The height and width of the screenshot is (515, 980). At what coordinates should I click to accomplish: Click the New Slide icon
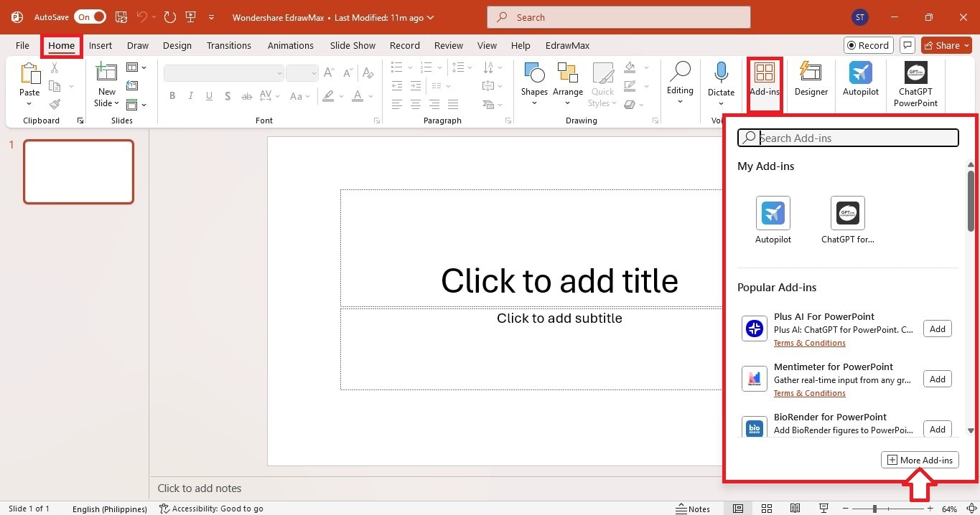106,73
